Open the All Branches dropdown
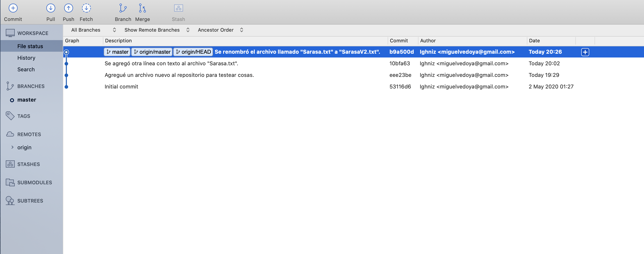The height and width of the screenshot is (254, 644). 94,30
